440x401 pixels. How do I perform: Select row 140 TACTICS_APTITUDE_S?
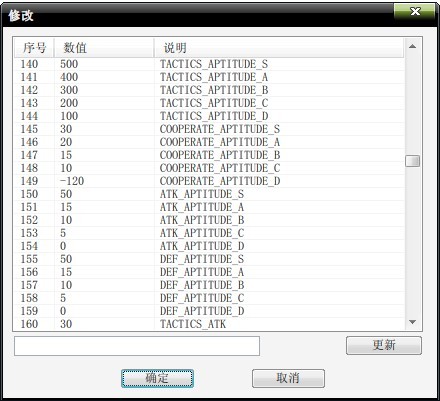point(209,64)
